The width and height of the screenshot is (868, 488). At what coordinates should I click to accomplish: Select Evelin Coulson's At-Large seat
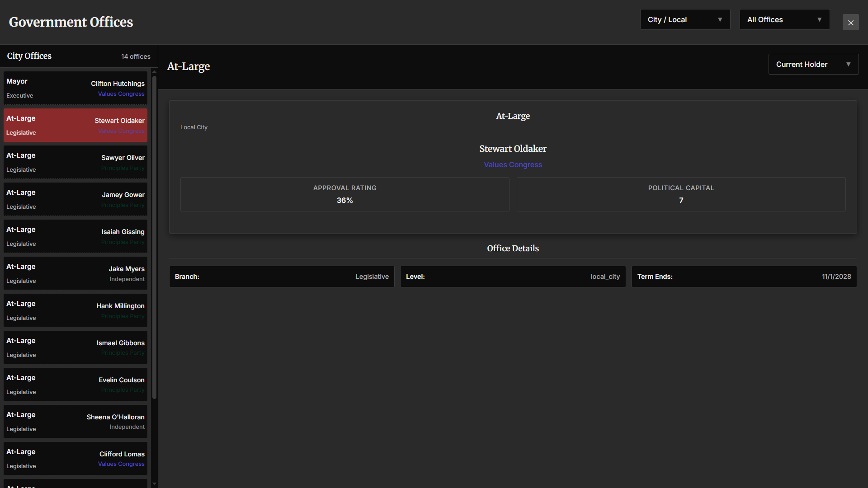(x=75, y=385)
